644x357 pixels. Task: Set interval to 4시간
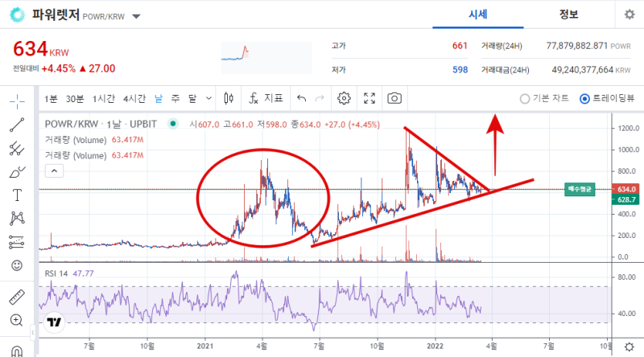coord(134,99)
